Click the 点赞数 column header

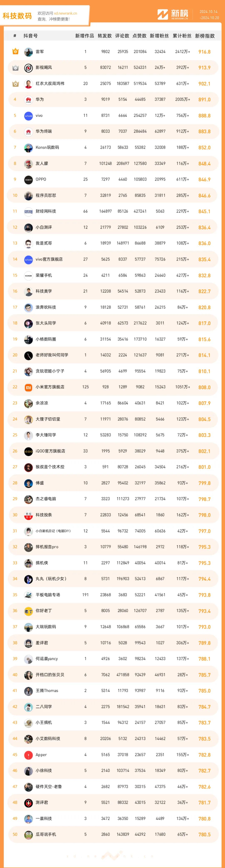coord(139,36)
